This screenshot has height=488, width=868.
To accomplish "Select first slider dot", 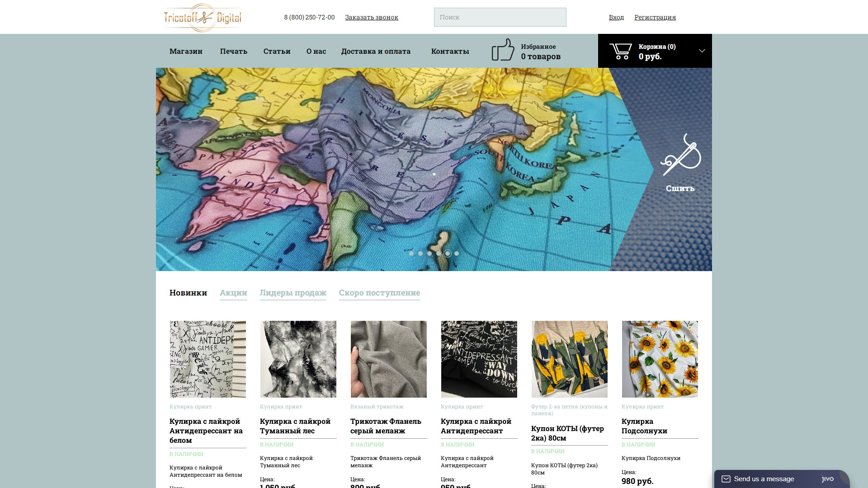I will (x=411, y=253).
